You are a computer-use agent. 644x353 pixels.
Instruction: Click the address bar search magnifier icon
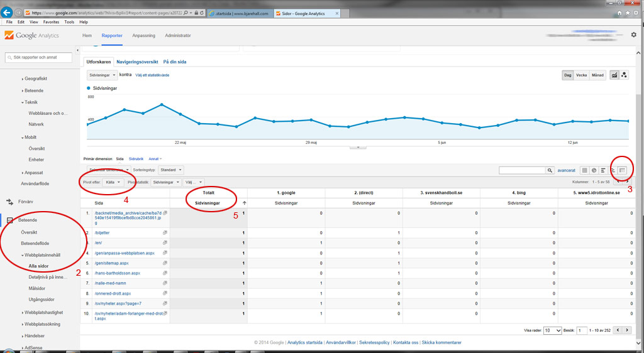pos(186,13)
